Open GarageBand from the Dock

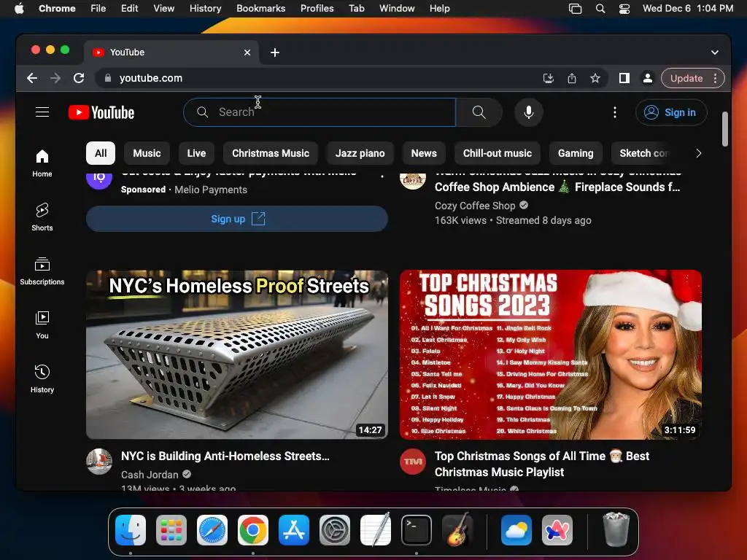pos(457,530)
